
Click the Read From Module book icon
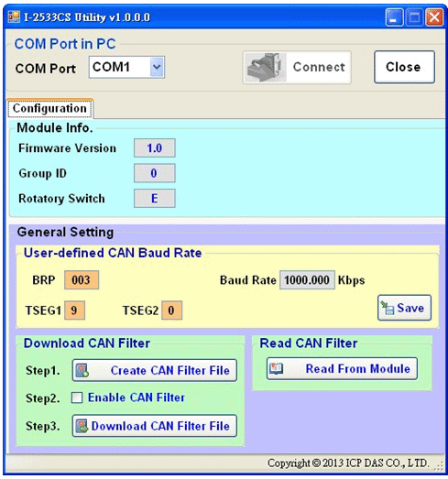(277, 369)
